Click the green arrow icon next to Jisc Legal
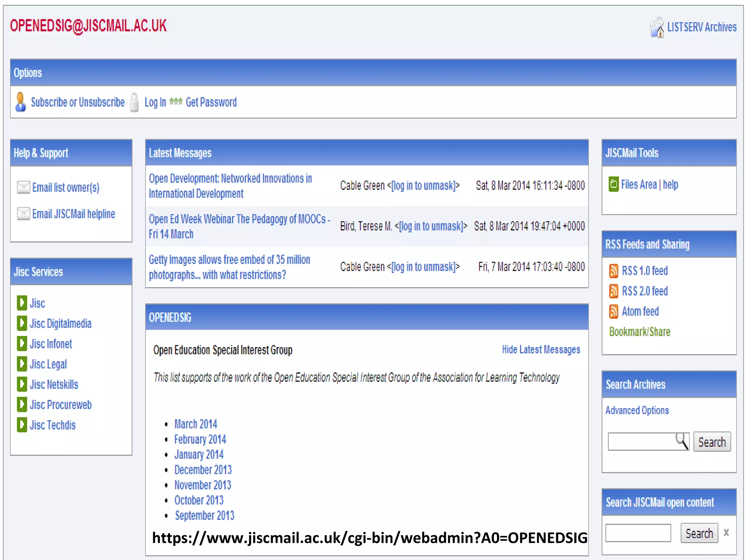 [x=22, y=364]
